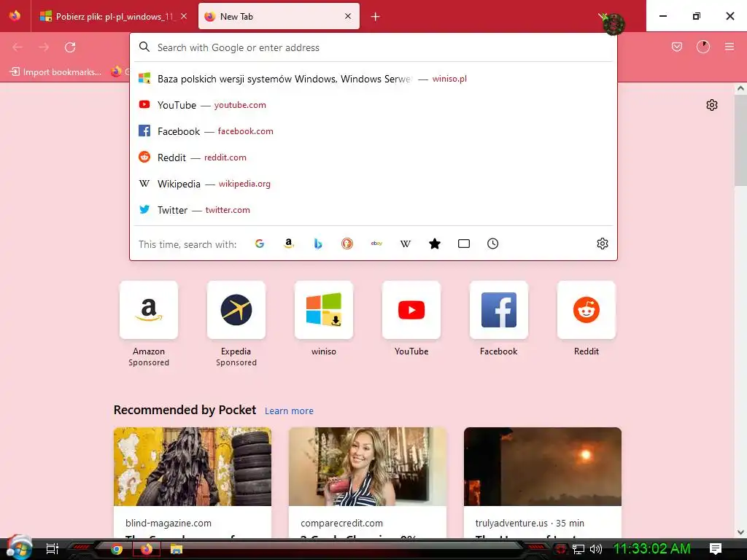Open comparecredit.com Pocket story image
The width and height of the screenshot is (747, 560).
(368, 467)
